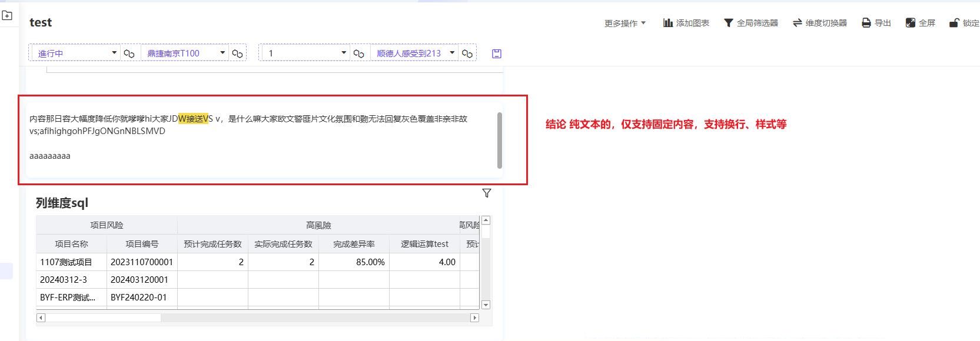Select the 4.00 cell
Viewport: 980px width, 341px height.
coord(424,262)
